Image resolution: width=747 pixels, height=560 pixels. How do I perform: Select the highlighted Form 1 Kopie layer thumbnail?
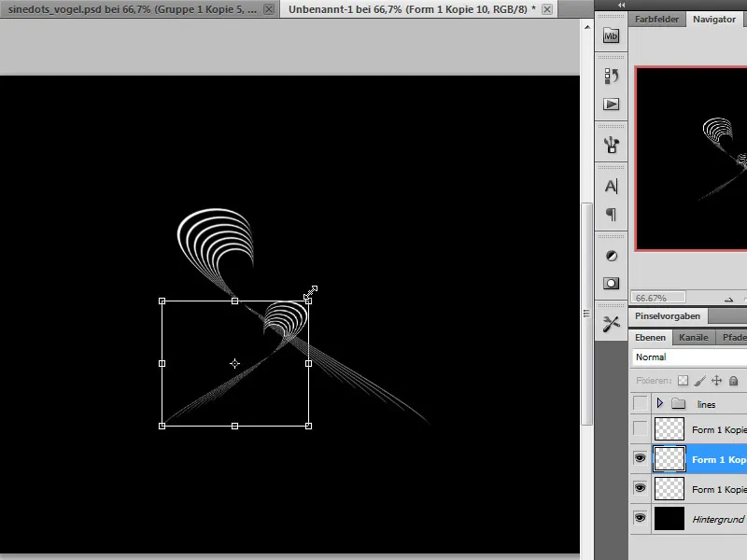click(669, 459)
